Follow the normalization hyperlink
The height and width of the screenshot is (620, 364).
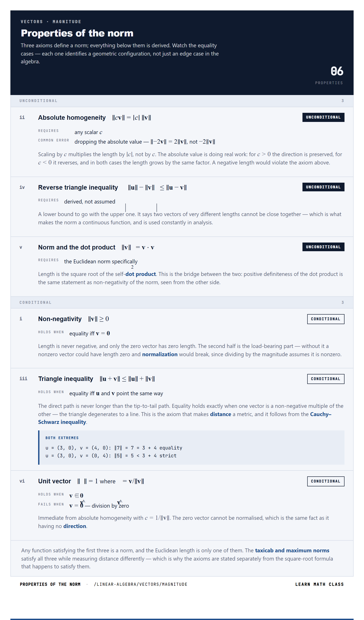click(160, 354)
